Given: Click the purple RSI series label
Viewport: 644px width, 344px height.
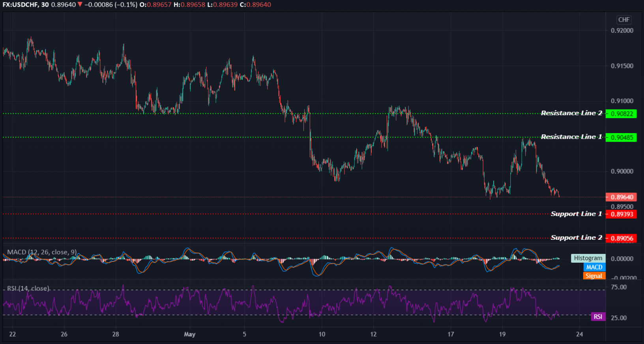Looking at the screenshot, I should pos(598,317).
